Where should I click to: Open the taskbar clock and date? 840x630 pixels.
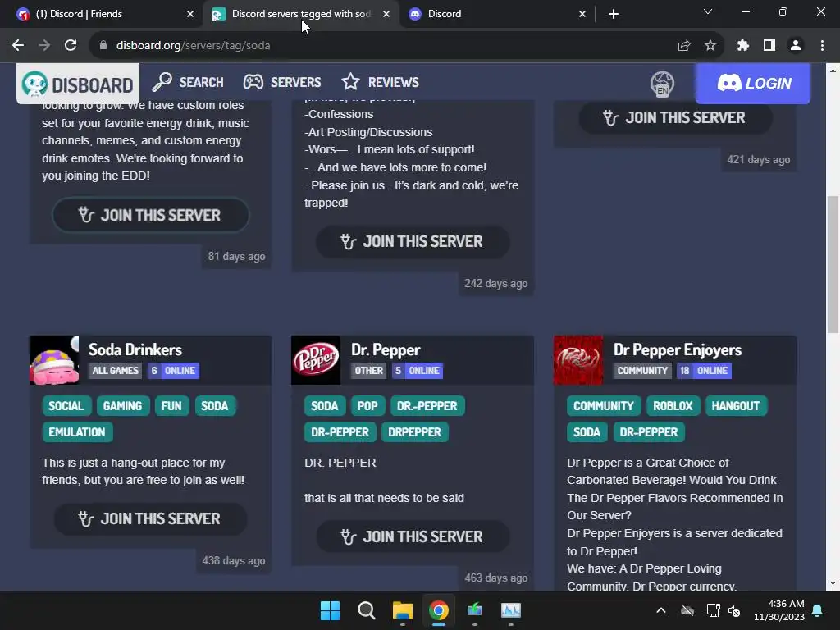coord(779,610)
